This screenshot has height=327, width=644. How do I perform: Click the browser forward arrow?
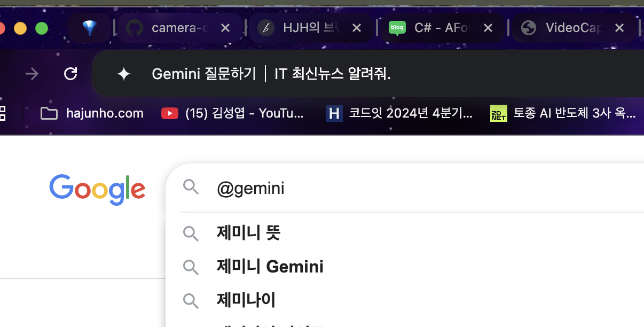tap(32, 74)
